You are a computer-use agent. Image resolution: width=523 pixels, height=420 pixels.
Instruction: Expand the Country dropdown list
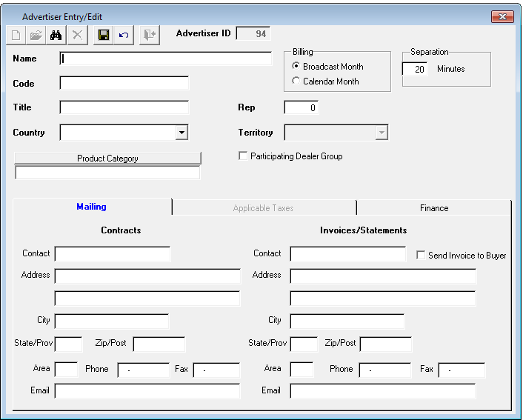pos(181,133)
